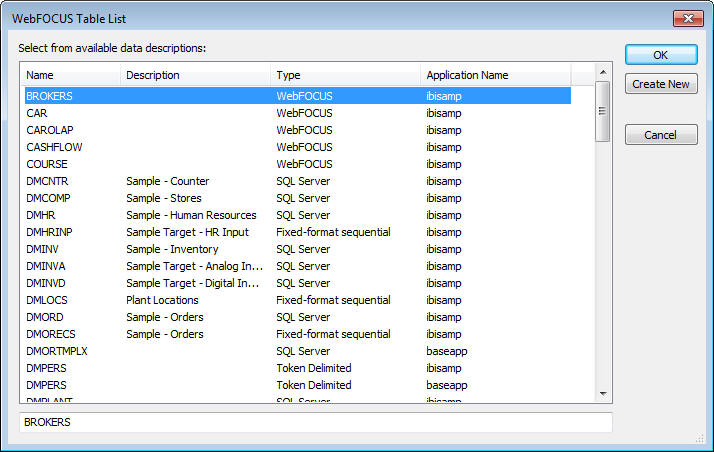The height and width of the screenshot is (452, 714).
Task: Select the DMCNTR table
Action: (x=47, y=181)
